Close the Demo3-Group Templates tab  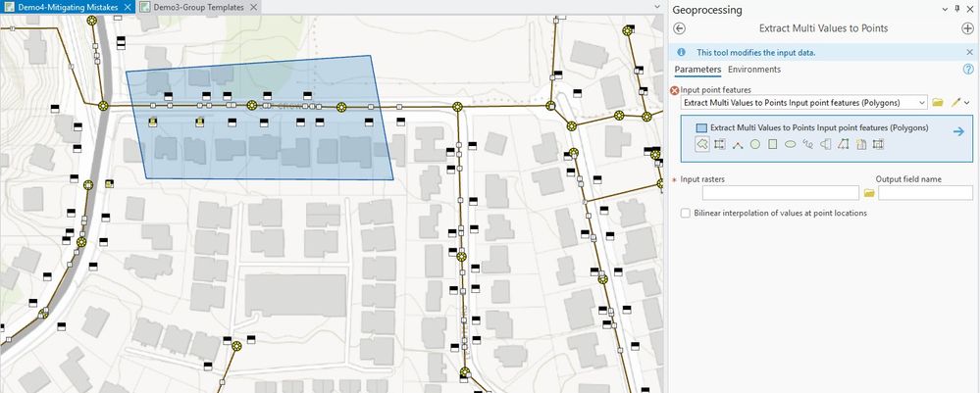253,7
